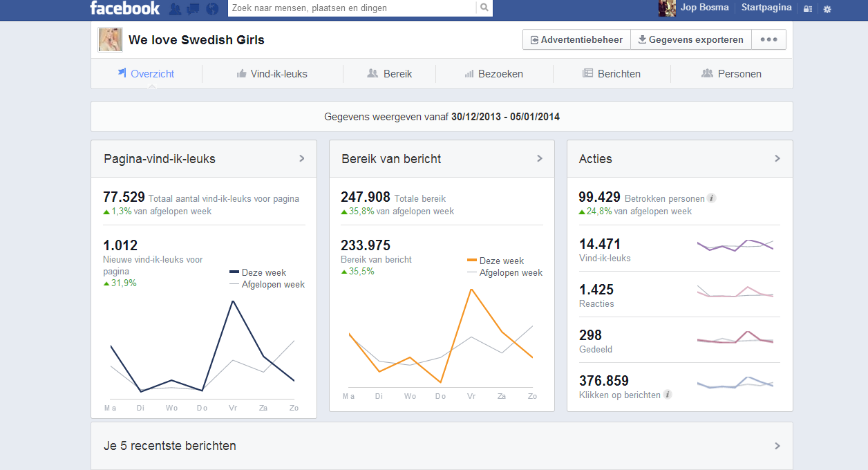Open the We love Swedish Girls page title

point(196,40)
